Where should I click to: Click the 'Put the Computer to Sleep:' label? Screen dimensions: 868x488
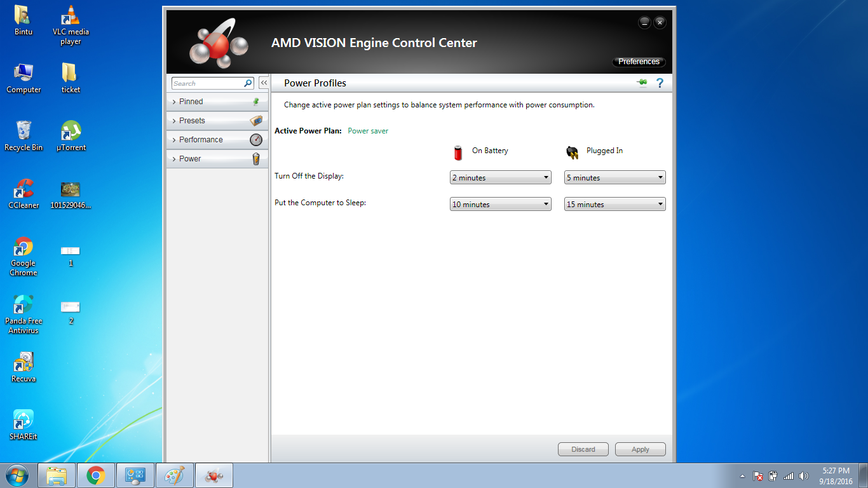(320, 203)
